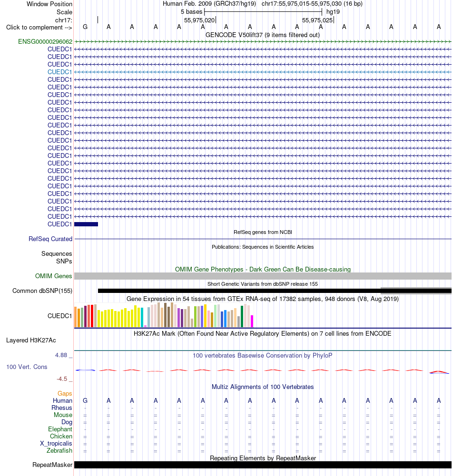
Task: Open the RefSeq Curated track label
Action: [50, 239]
